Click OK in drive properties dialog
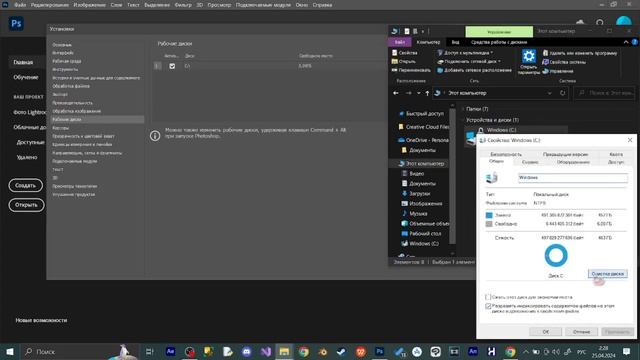This screenshot has width=640, height=360. [x=545, y=331]
